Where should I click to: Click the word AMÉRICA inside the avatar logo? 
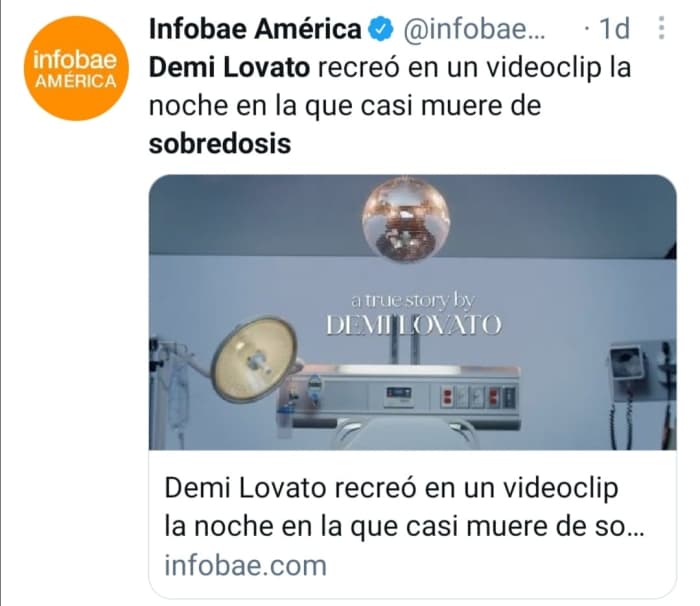click(x=75, y=82)
